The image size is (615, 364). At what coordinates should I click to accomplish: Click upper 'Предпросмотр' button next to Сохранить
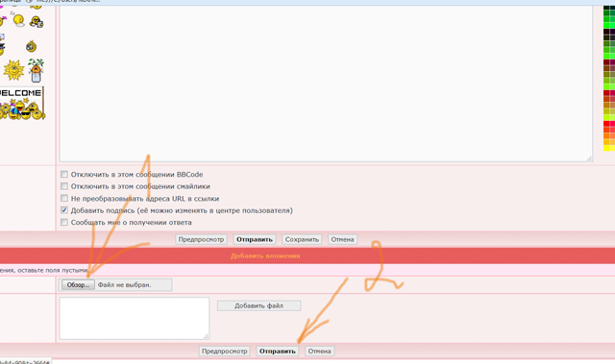[x=201, y=239]
